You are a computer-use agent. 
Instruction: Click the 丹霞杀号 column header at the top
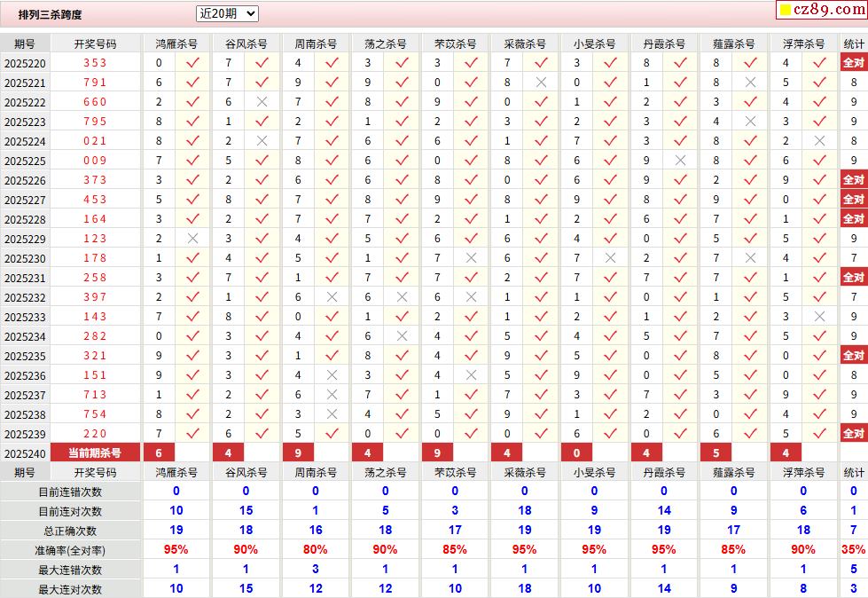click(x=664, y=43)
